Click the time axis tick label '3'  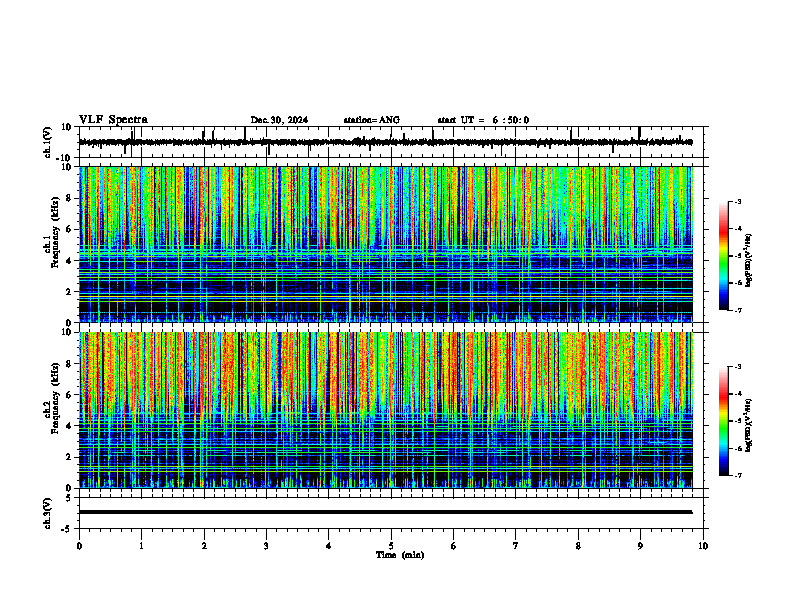pos(266,546)
